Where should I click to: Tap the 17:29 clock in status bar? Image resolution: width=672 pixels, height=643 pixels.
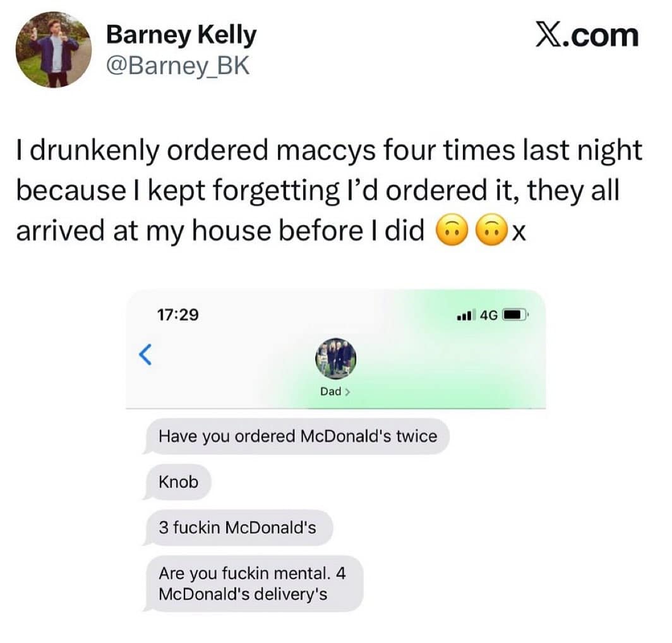(178, 315)
